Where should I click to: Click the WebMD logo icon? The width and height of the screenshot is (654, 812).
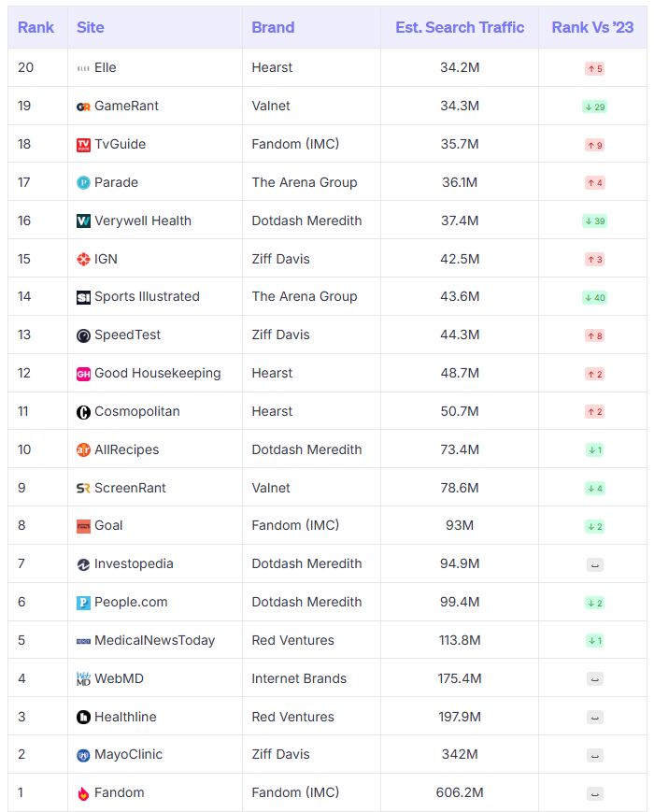(84, 679)
